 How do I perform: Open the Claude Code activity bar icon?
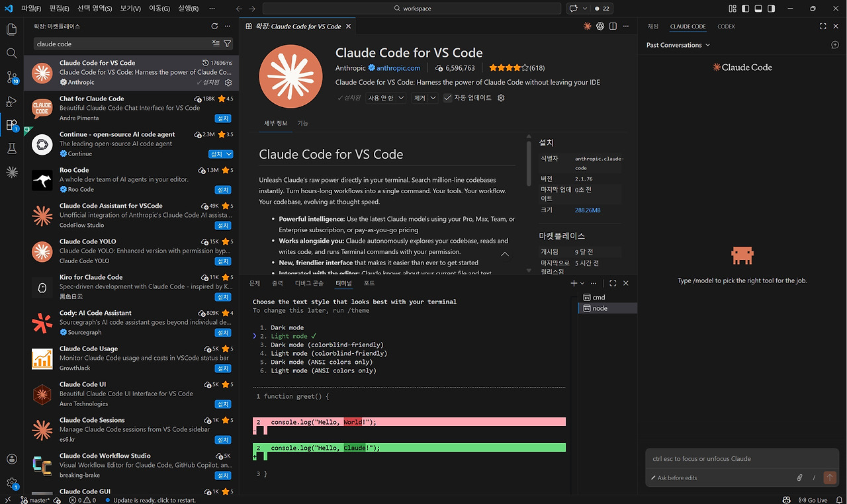pyautogui.click(x=11, y=172)
